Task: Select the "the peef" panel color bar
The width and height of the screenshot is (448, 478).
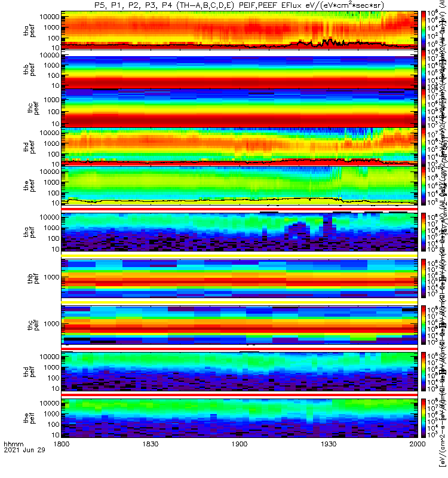Action: tap(424, 186)
